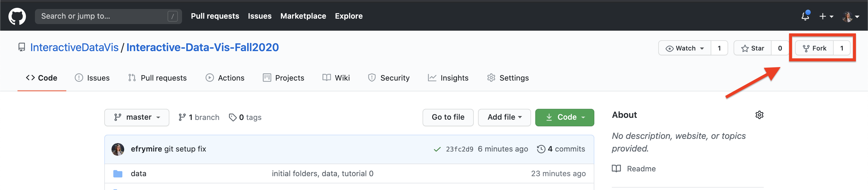Open the notifications bell

pos(805,16)
